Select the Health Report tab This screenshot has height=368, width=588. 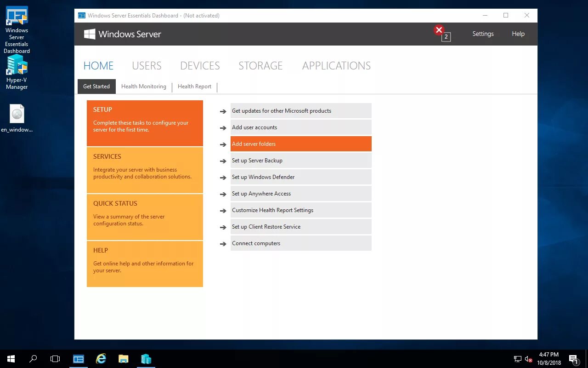point(194,86)
